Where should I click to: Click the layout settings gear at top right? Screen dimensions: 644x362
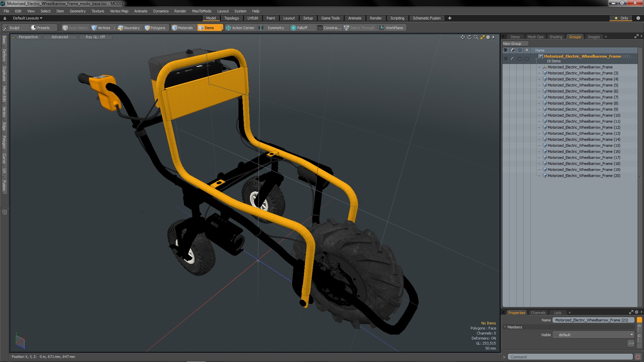638,18
